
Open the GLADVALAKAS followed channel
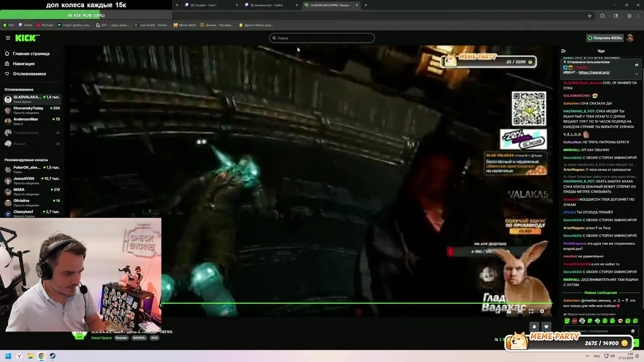32,99
